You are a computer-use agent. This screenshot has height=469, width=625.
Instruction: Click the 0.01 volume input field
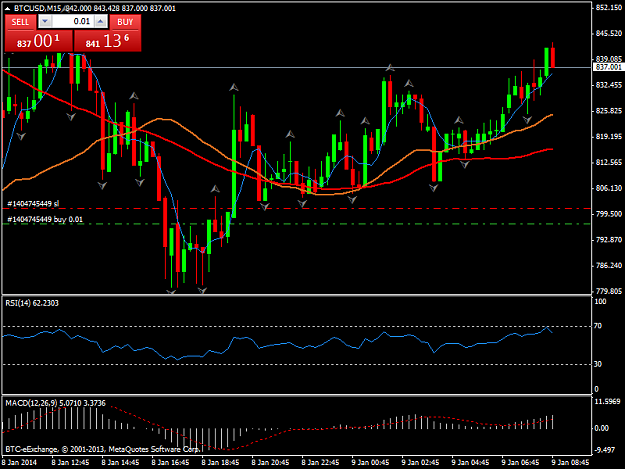(73, 22)
